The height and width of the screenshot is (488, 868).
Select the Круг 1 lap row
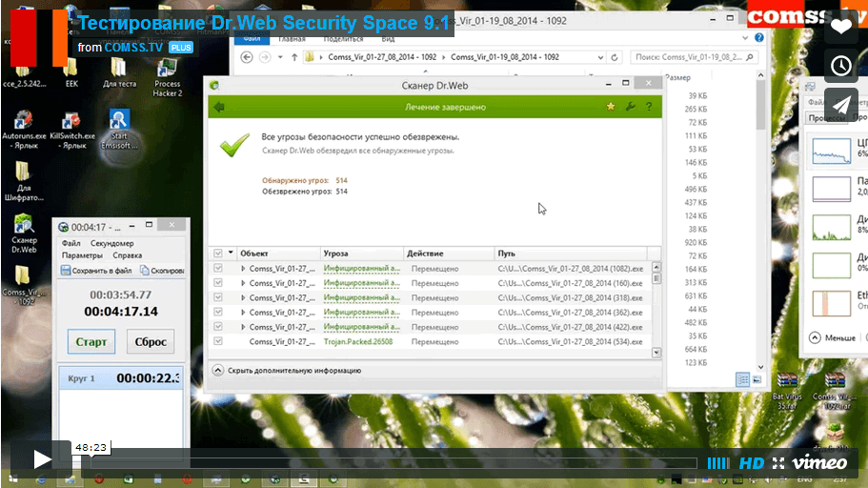point(121,378)
